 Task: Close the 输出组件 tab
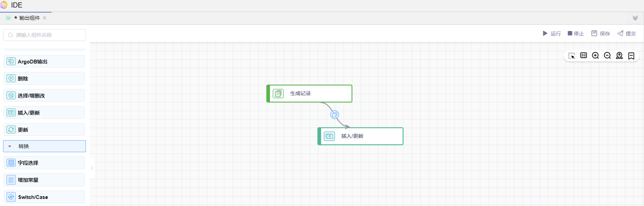coord(45,18)
